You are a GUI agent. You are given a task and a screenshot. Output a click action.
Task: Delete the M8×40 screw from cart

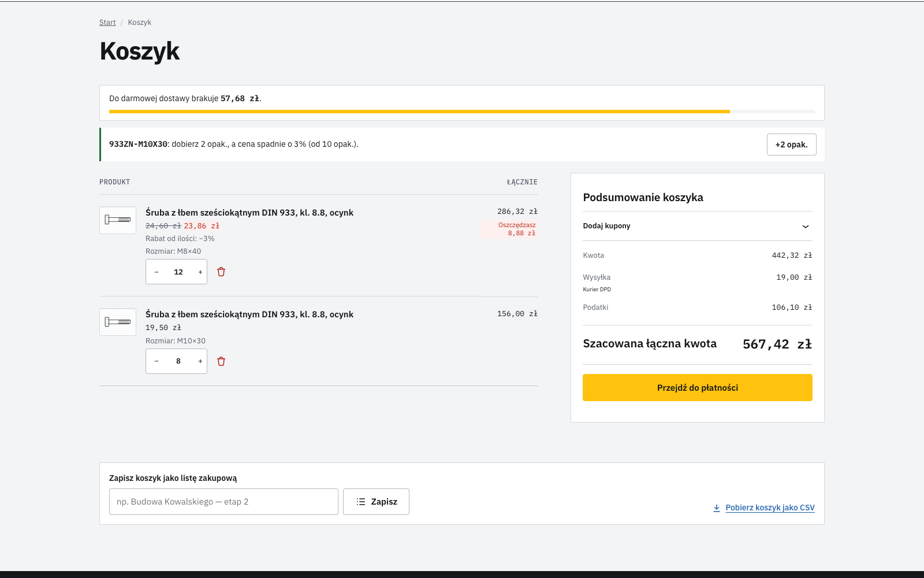click(221, 272)
